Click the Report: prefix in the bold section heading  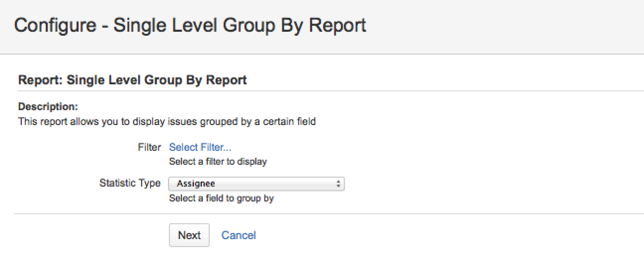pyautogui.click(x=40, y=80)
